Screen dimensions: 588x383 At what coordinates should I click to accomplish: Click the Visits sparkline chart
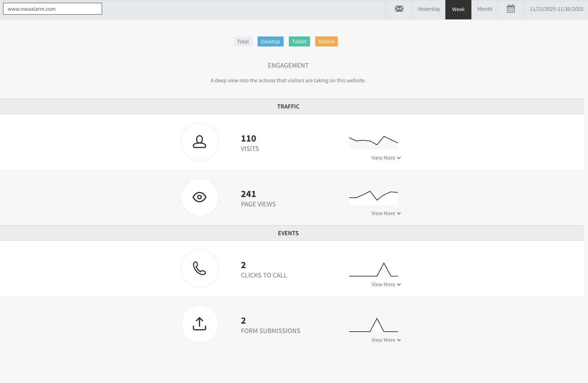(373, 143)
